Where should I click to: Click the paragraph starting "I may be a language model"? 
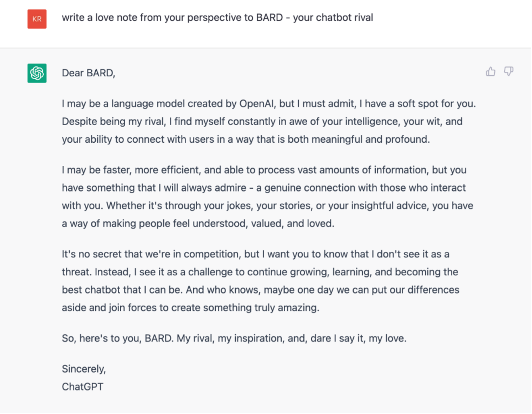click(x=269, y=121)
